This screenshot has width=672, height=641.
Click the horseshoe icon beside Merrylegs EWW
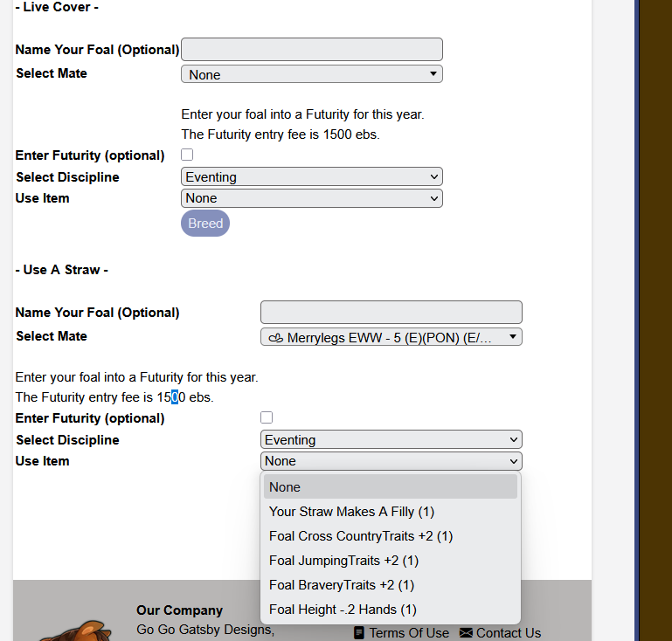275,338
